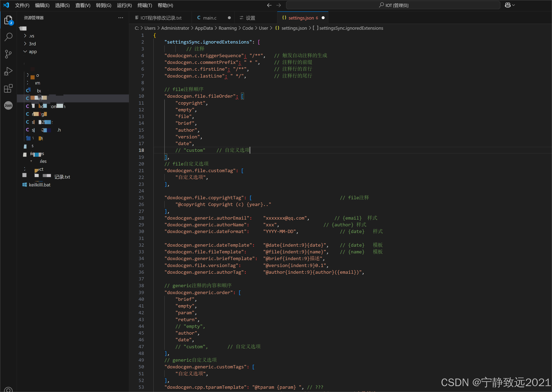The width and height of the screenshot is (552, 392).
Task: Close settings.json tab via its unsaved dot
Action: tap(323, 18)
